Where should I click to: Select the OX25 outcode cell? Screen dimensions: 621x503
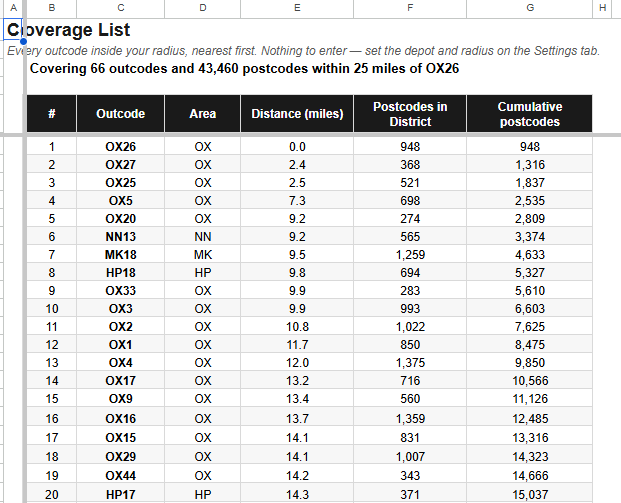120,183
